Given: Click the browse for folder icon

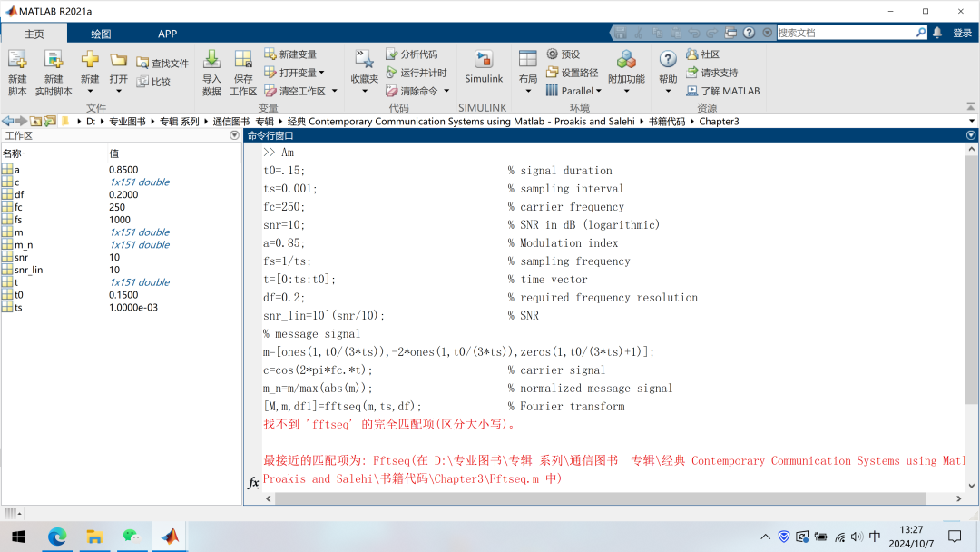Looking at the screenshot, I should point(49,121).
